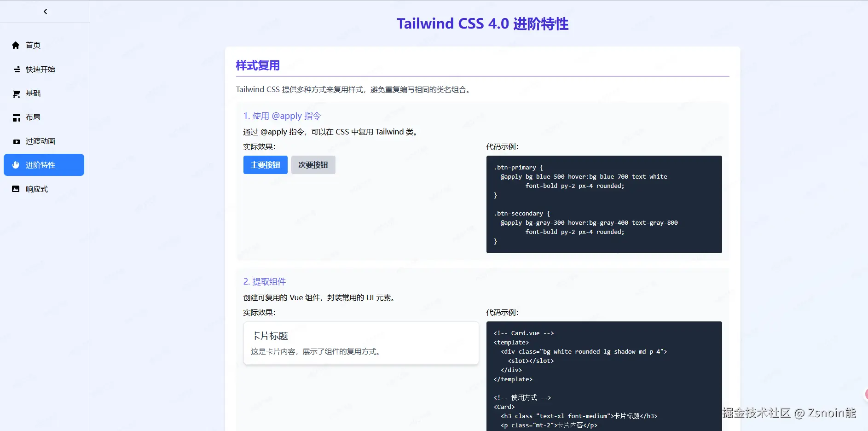Open the 过渡动画 menu entry
Viewport: 868px width, 431px height.
point(44,141)
